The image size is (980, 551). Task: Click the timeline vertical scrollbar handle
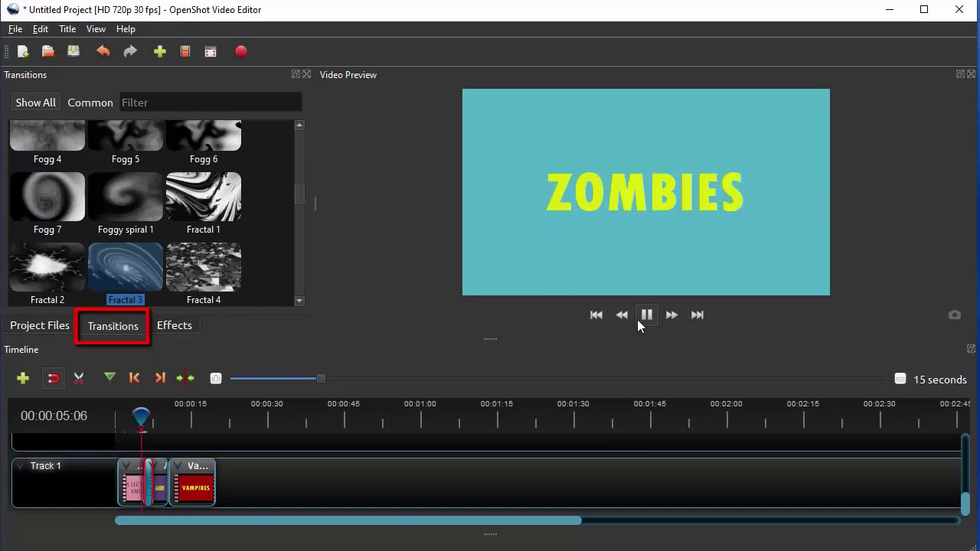pos(965,503)
